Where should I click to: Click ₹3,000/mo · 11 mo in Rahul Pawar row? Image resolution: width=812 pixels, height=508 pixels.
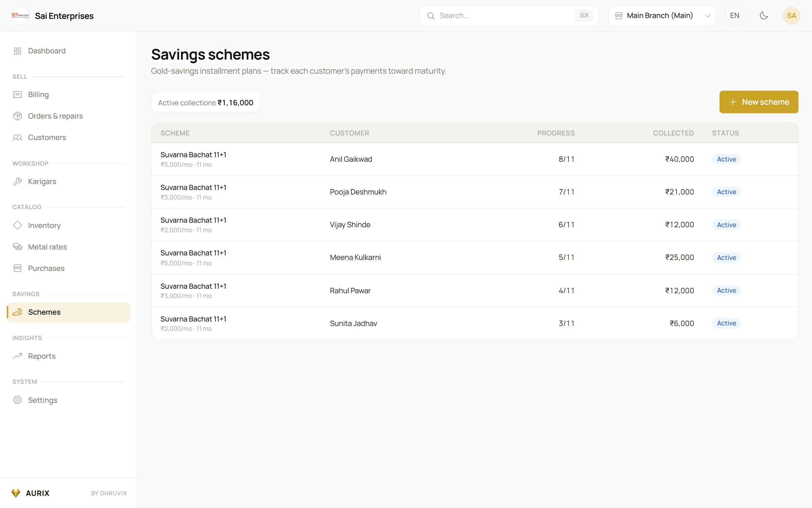point(186,296)
